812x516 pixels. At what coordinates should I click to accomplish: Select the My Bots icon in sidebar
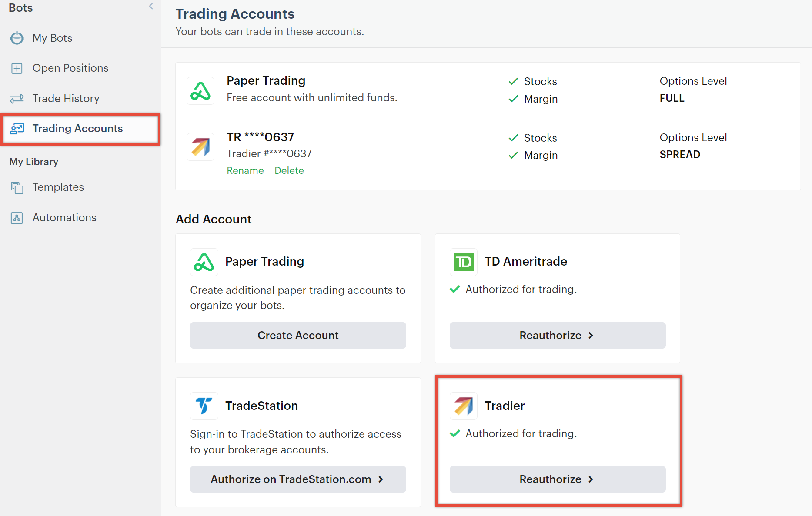[x=17, y=38]
